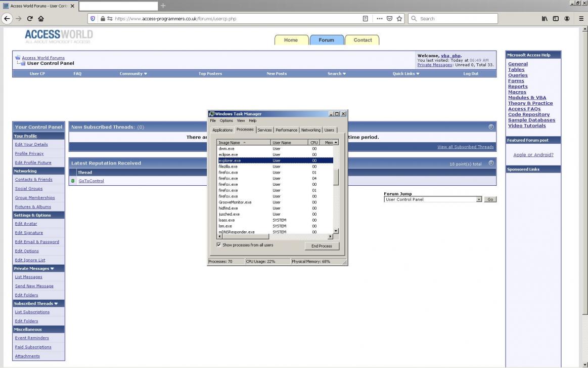Click tracking protection shield icon

(x=93, y=18)
